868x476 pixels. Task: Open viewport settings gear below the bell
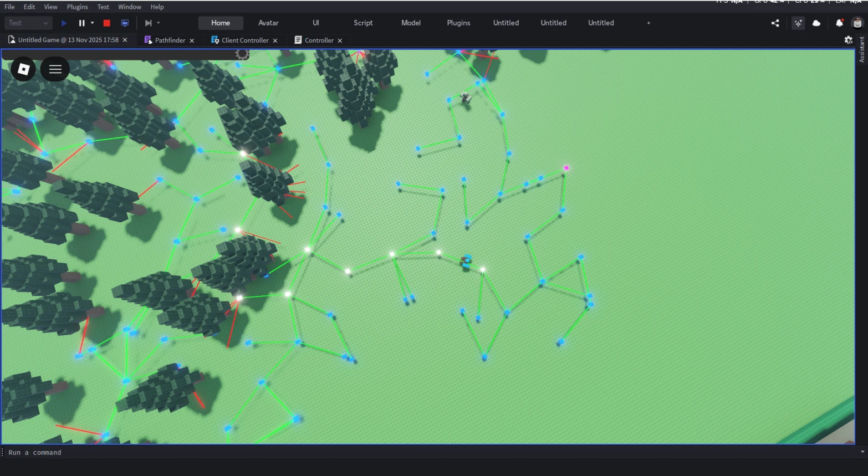coord(848,40)
